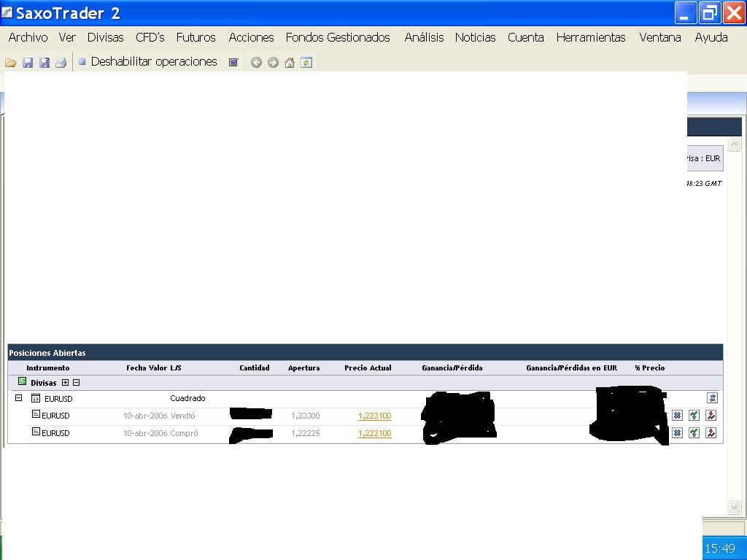Image resolution: width=747 pixels, height=560 pixels.
Task: Expand all Divisas positions with plus box
Action: (x=65, y=382)
